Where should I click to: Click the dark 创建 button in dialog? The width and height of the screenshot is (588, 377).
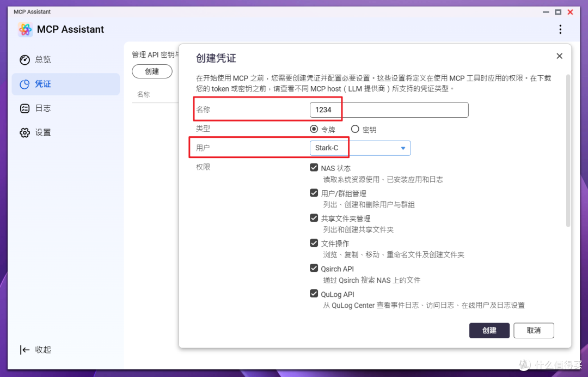tap(489, 331)
